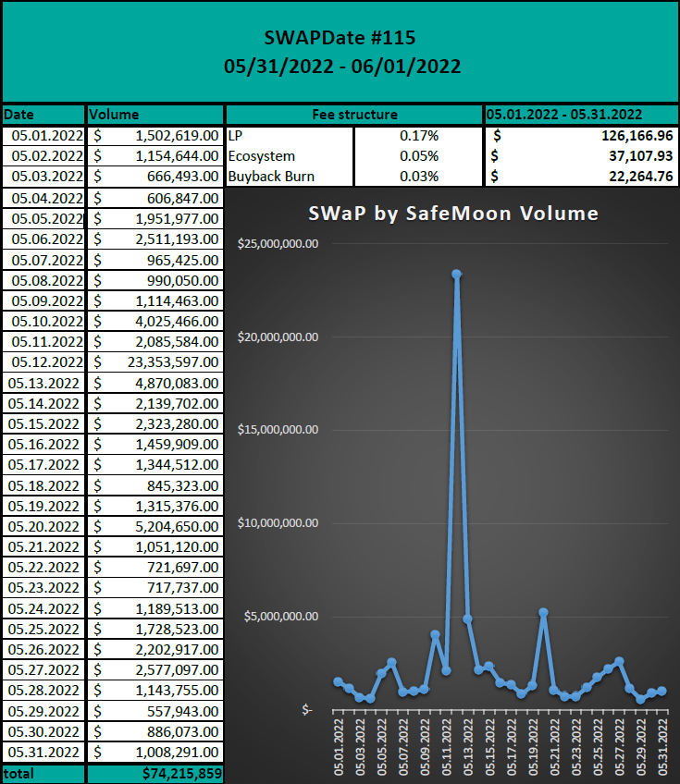Click the total value $74,215,859
680x784 pixels.
pyautogui.click(x=155, y=774)
